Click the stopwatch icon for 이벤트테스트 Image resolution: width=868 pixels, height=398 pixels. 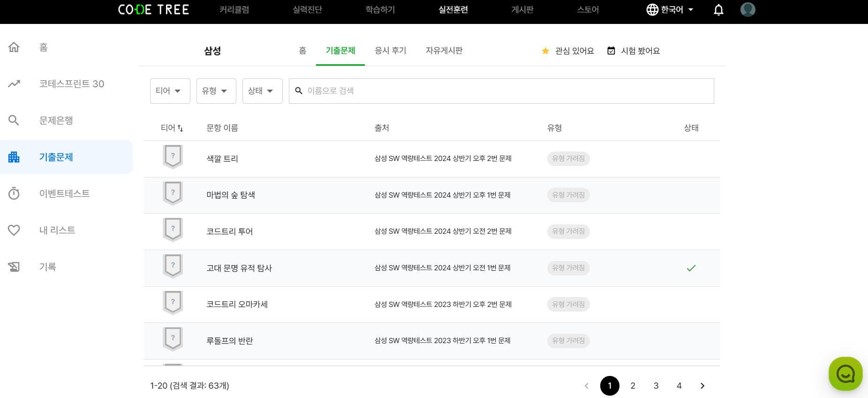(14, 193)
